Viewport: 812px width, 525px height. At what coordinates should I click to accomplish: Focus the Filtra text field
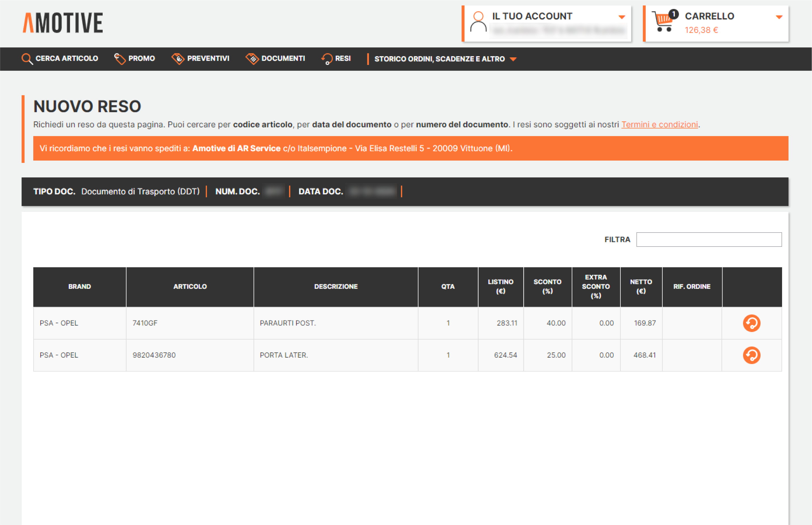(x=709, y=239)
